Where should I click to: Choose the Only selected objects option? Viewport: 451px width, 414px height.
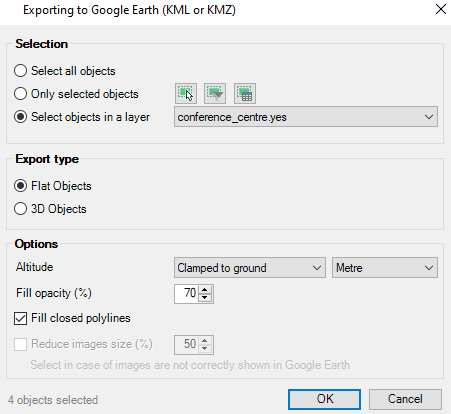(x=21, y=94)
